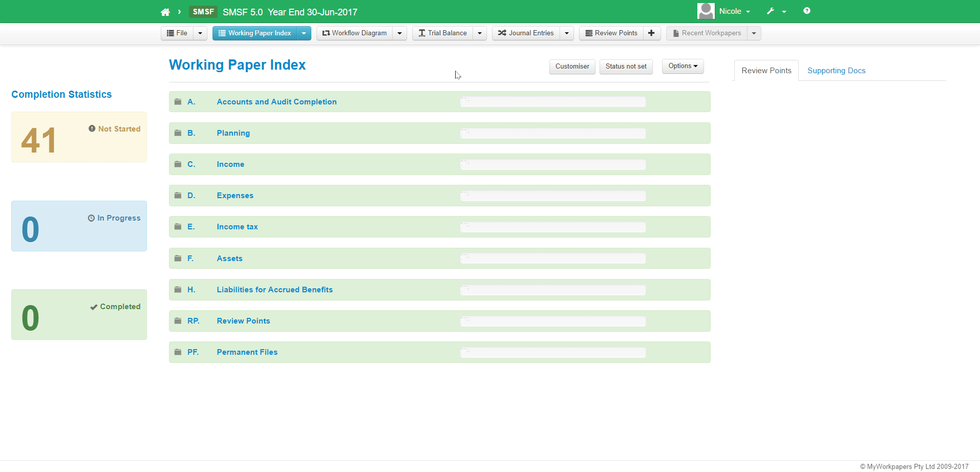Click the plus icon beside Review Points
The width and height of the screenshot is (980, 472).
[651, 33]
